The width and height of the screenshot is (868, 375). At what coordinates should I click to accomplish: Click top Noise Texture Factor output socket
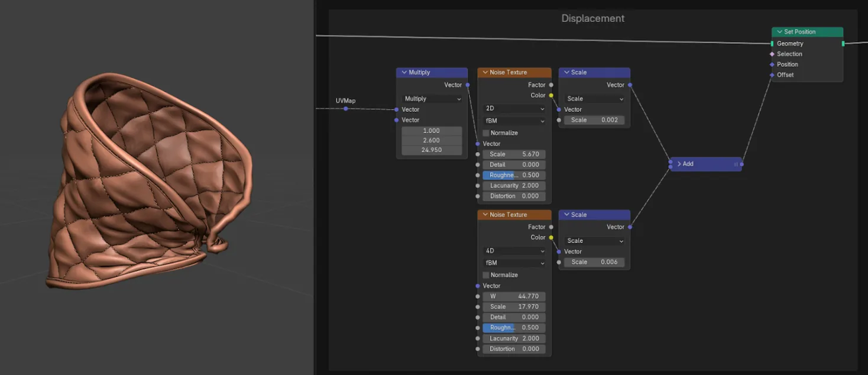[551, 85]
